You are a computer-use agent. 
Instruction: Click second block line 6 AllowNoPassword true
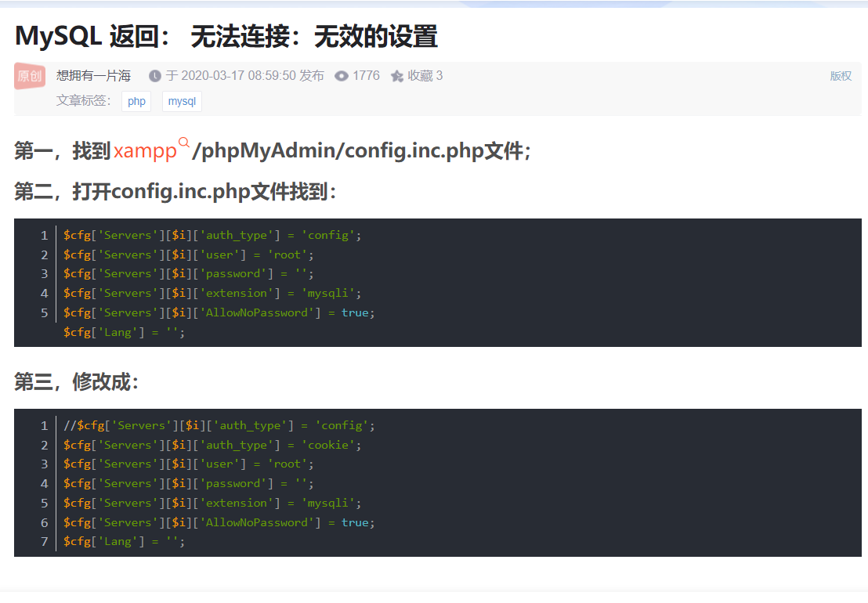[219, 522]
